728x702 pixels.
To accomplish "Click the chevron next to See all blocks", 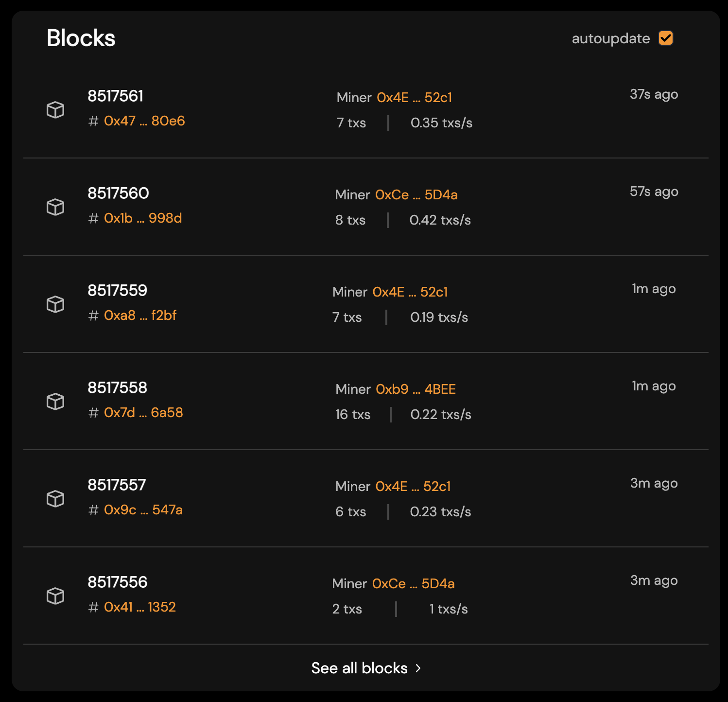I will click(x=418, y=668).
